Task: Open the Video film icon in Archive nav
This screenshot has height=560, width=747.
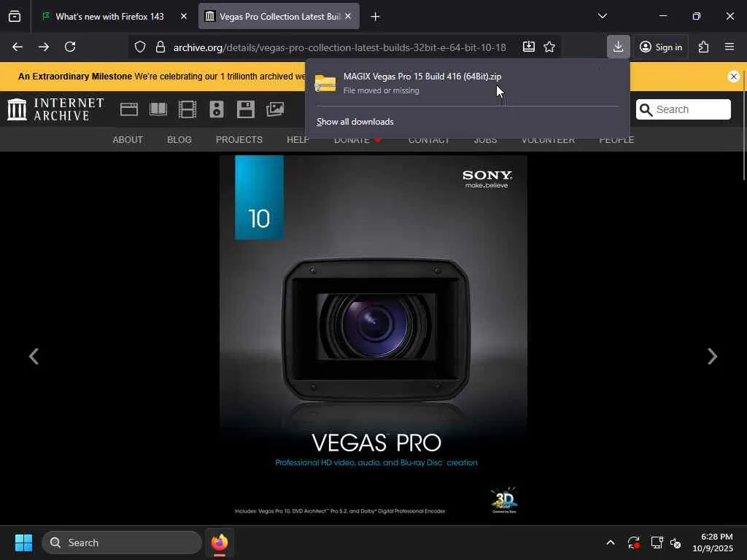Action: 187,109
